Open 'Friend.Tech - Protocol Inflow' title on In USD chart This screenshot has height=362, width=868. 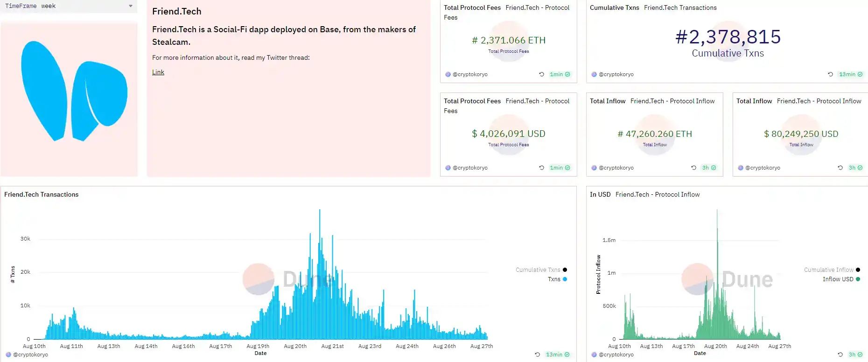(x=658, y=194)
